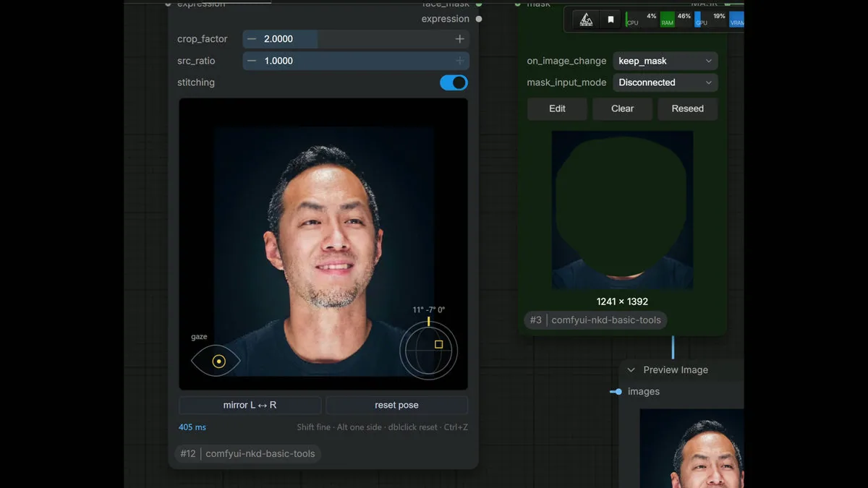The image size is (868, 488).
Task: Decrease src_ratio with its minus icon
Action: 252,61
